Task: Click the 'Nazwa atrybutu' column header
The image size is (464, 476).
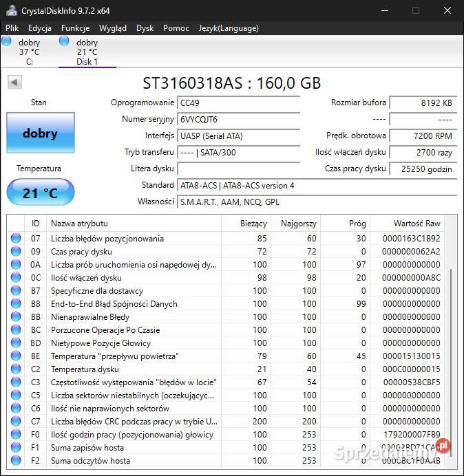Action: coord(134,224)
